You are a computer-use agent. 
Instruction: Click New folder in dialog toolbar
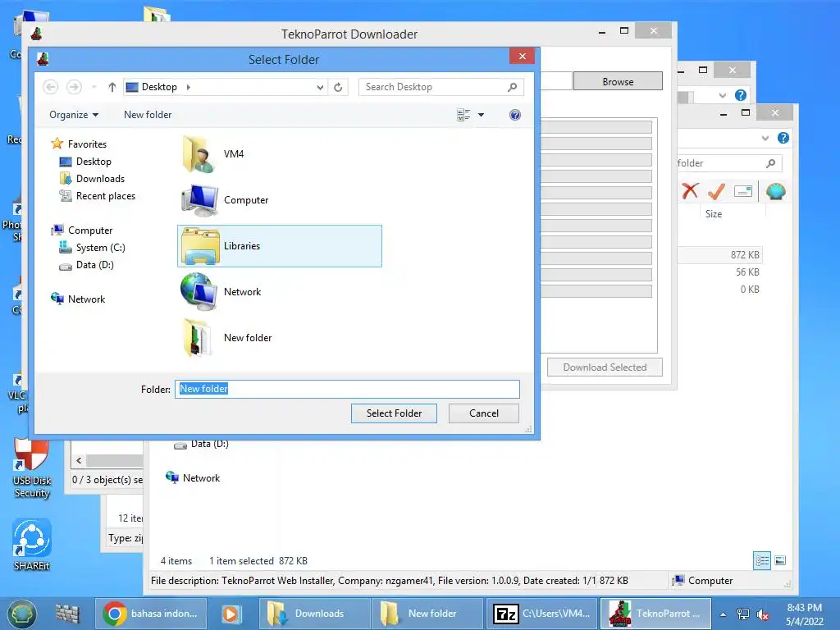tap(148, 115)
